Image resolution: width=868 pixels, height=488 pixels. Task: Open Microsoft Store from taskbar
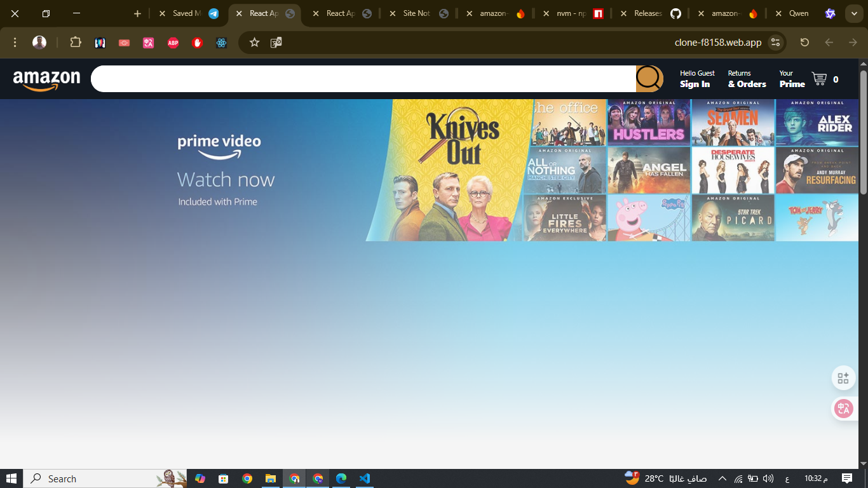(x=224, y=478)
